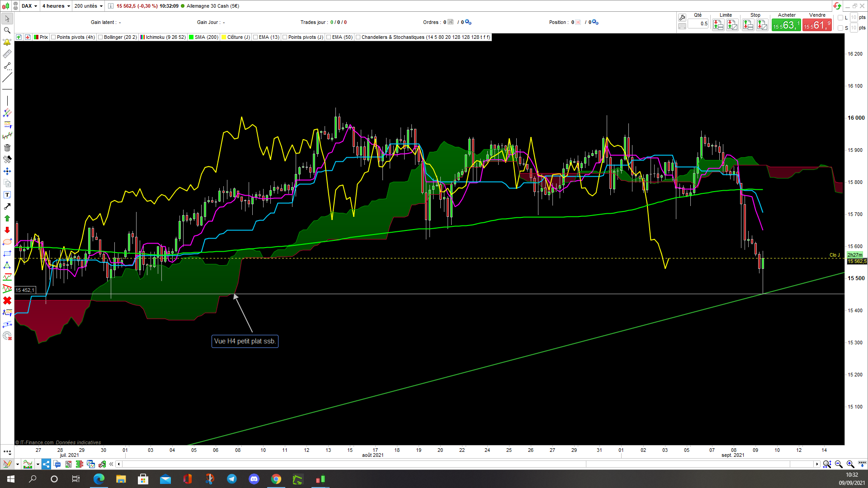This screenshot has height=488, width=868.
Task: Open Ichimoku (9 26 52) settings
Action: coord(165,37)
